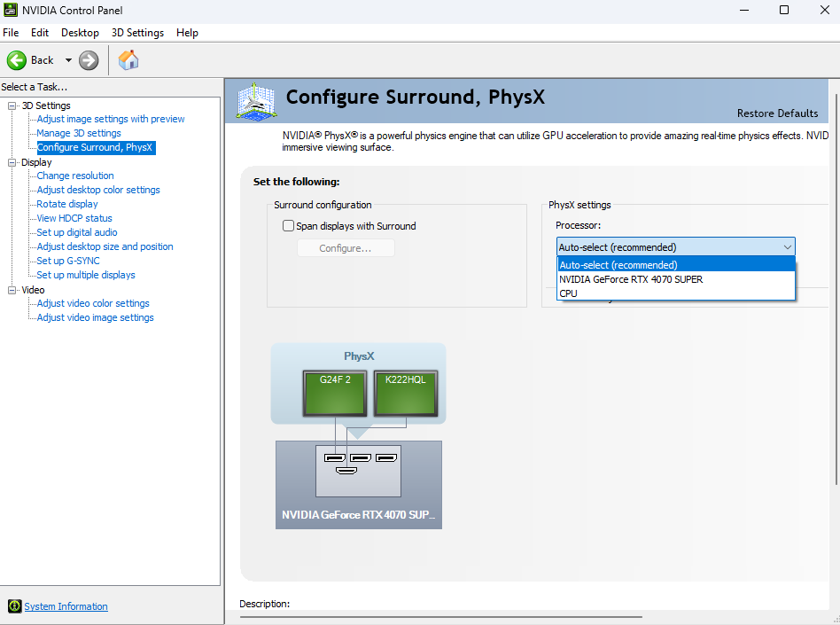Select the G24F 2 monitor thumbnail
The height and width of the screenshot is (625, 840).
pos(335,393)
